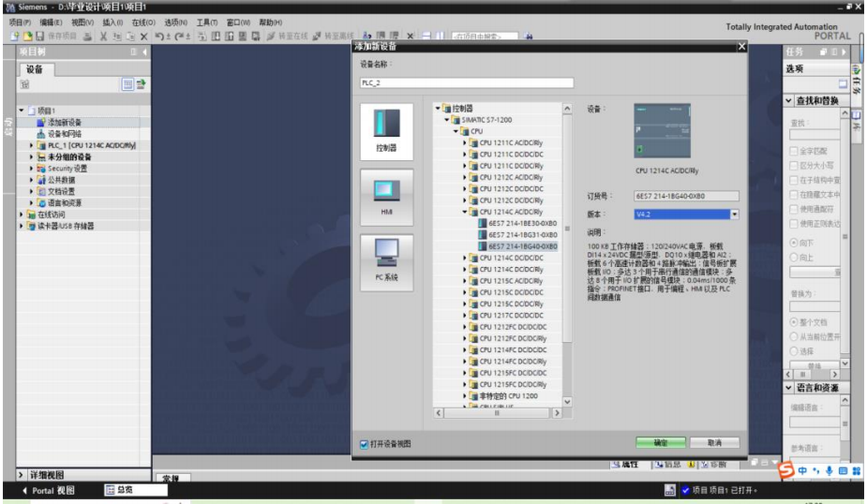This screenshot has width=867, height=504.
Task: Click the Go offline (转至离线) toolbar button
Action: point(334,36)
